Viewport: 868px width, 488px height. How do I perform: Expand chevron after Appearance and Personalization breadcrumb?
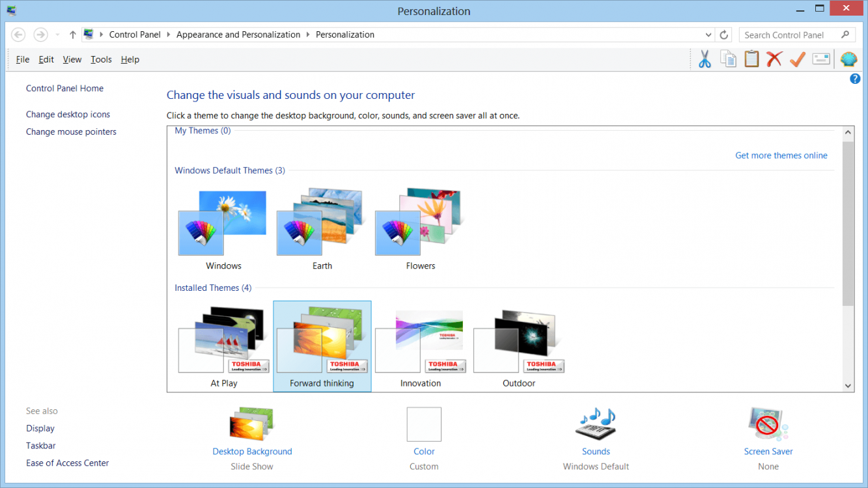tap(308, 34)
